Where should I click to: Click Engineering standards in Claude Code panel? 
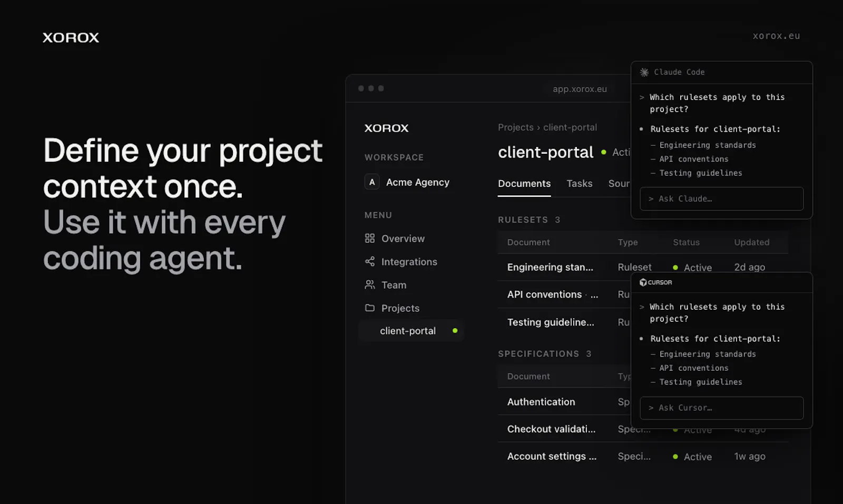coord(708,145)
